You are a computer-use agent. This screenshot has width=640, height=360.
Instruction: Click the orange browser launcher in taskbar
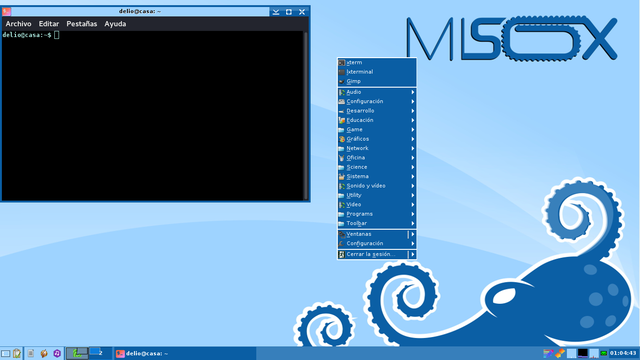44,353
